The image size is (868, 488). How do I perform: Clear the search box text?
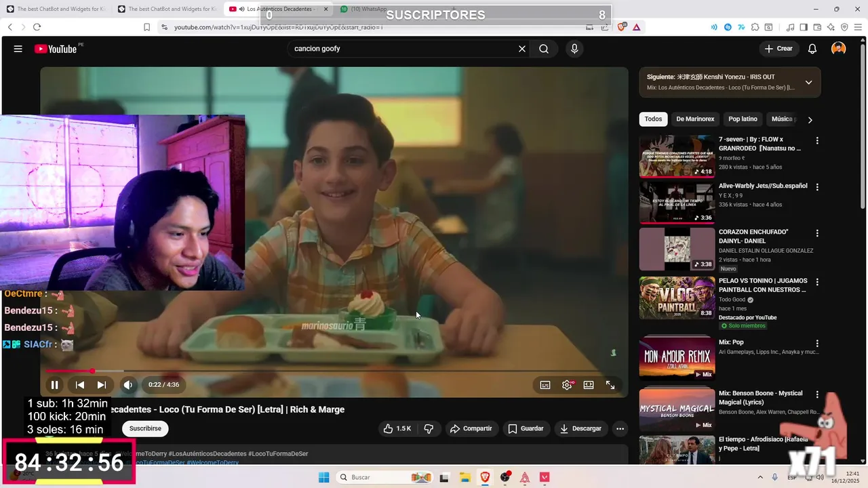pos(522,49)
